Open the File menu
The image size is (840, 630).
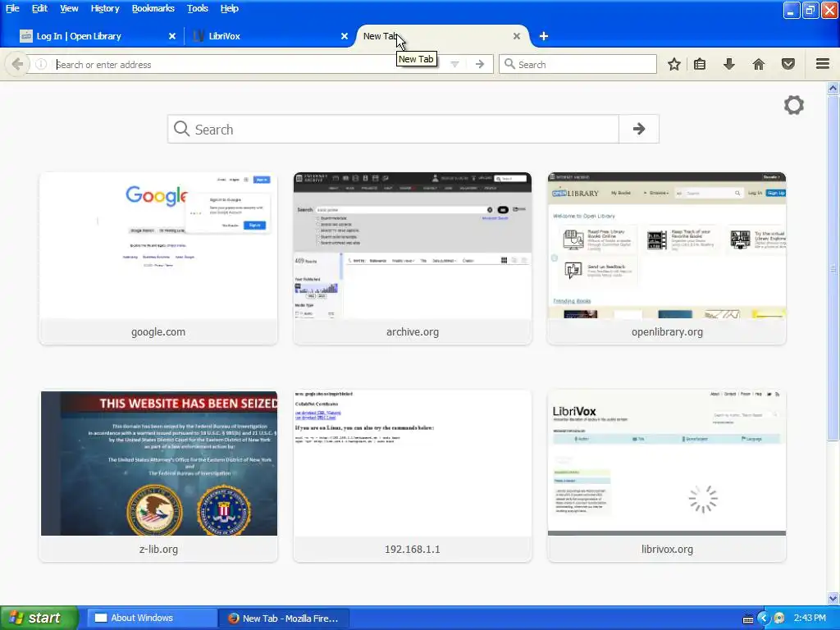pos(12,8)
